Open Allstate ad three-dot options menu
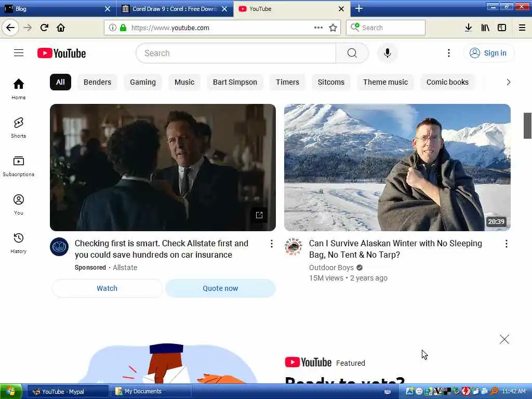The width and height of the screenshot is (532, 399). pos(271,244)
